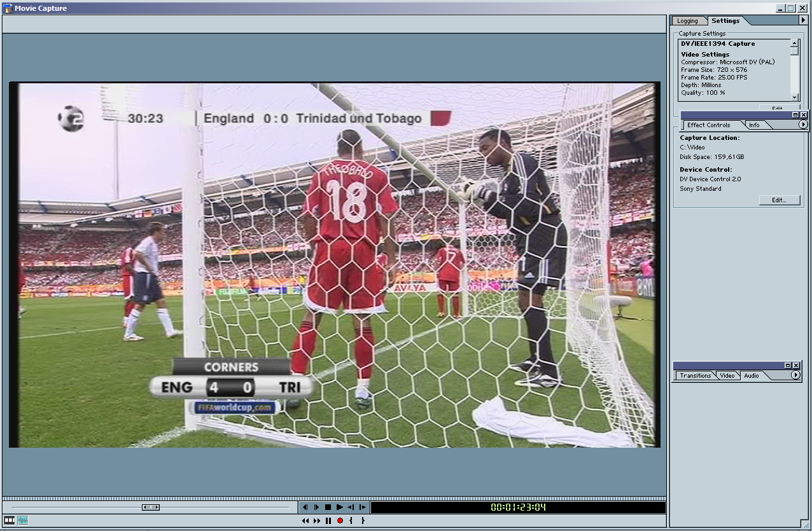The width and height of the screenshot is (812, 531).
Task: Open the Effect Controls tab
Action: [x=708, y=125]
